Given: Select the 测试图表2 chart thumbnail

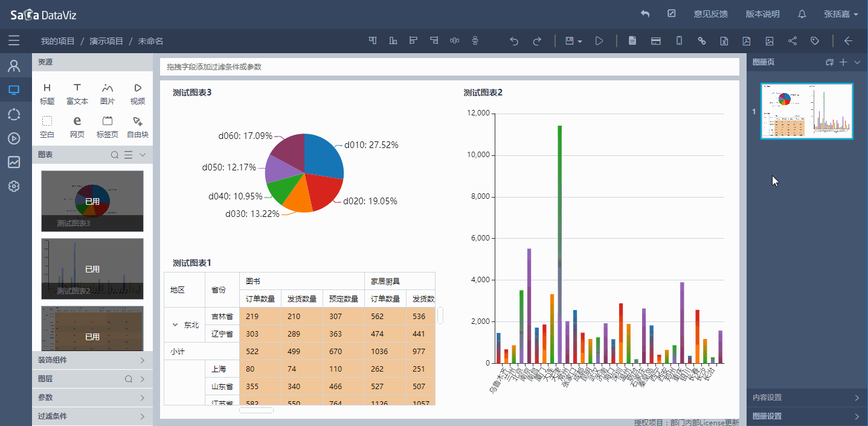Looking at the screenshot, I should [92, 269].
